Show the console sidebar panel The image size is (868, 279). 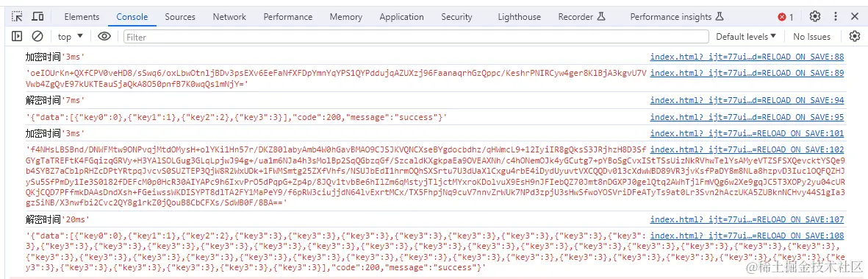[x=17, y=37]
